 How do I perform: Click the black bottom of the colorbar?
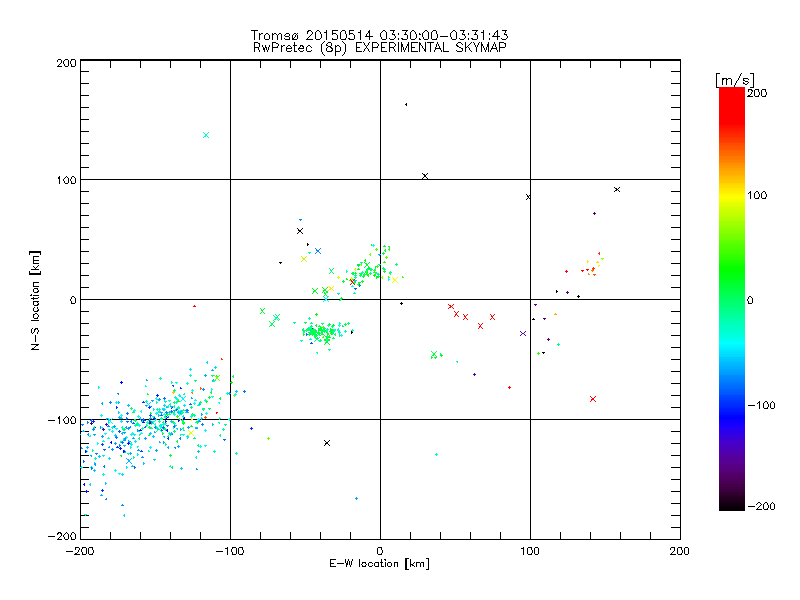[x=732, y=504]
